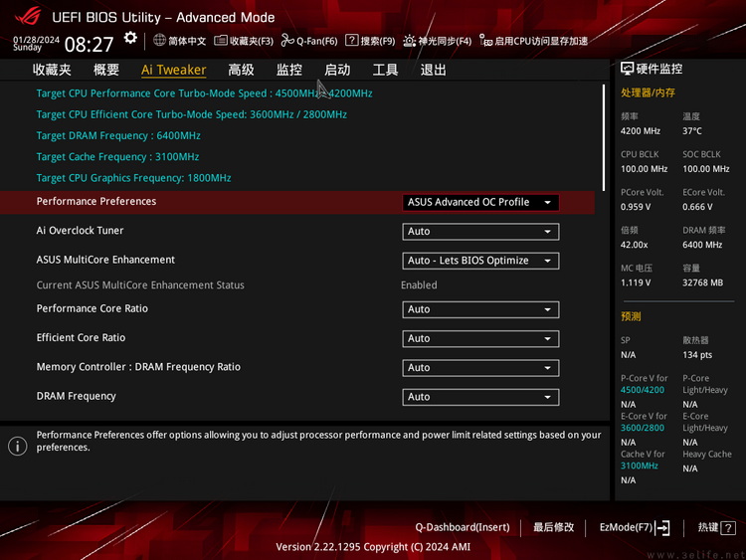This screenshot has width=746, height=560.
Task: Click the hotkeys question mark icon
Action: pos(728,527)
